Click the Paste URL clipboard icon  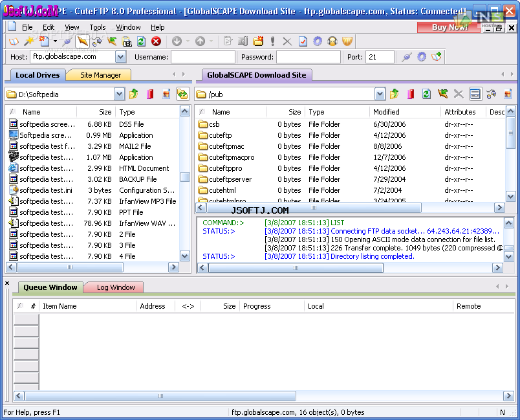coord(127,41)
